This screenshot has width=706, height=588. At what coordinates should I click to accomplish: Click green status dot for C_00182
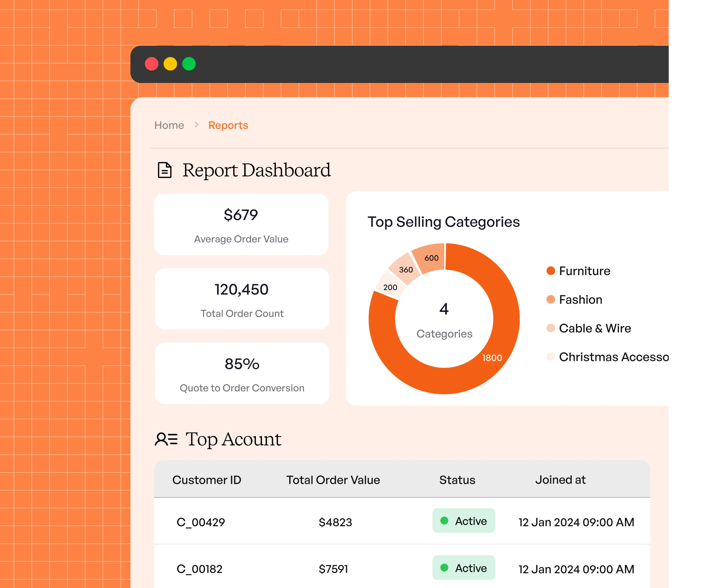pos(444,568)
